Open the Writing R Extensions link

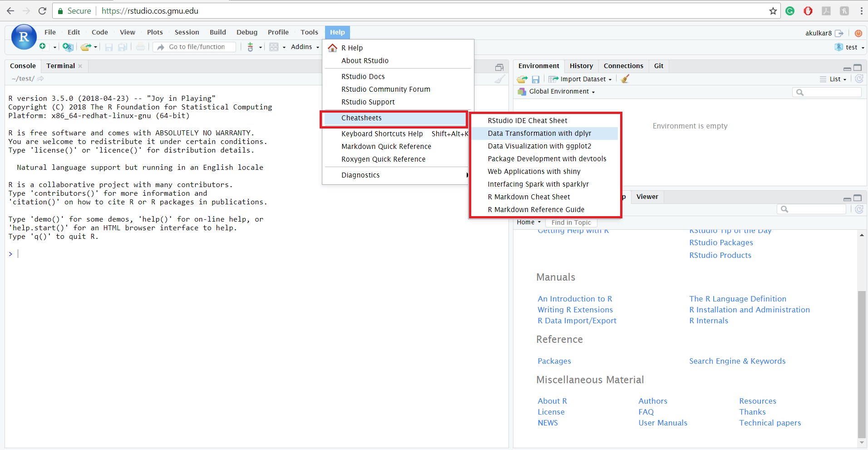(575, 310)
